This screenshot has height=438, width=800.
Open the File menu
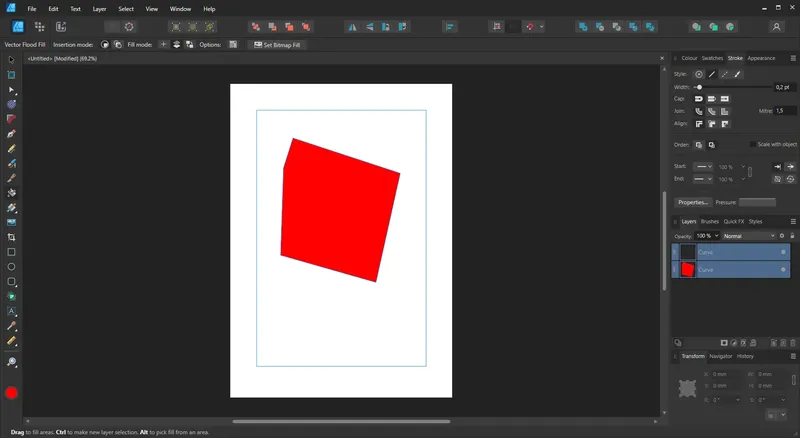tap(32, 9)
